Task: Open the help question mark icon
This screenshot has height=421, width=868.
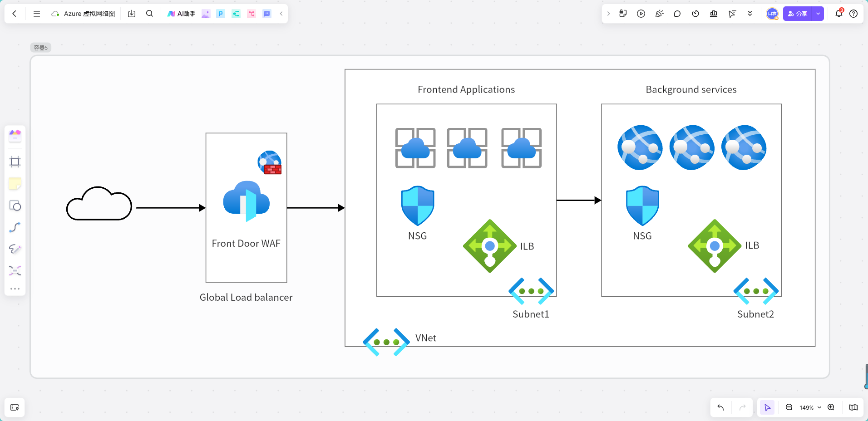Action: pyautogui.click(x=853, y=14)
